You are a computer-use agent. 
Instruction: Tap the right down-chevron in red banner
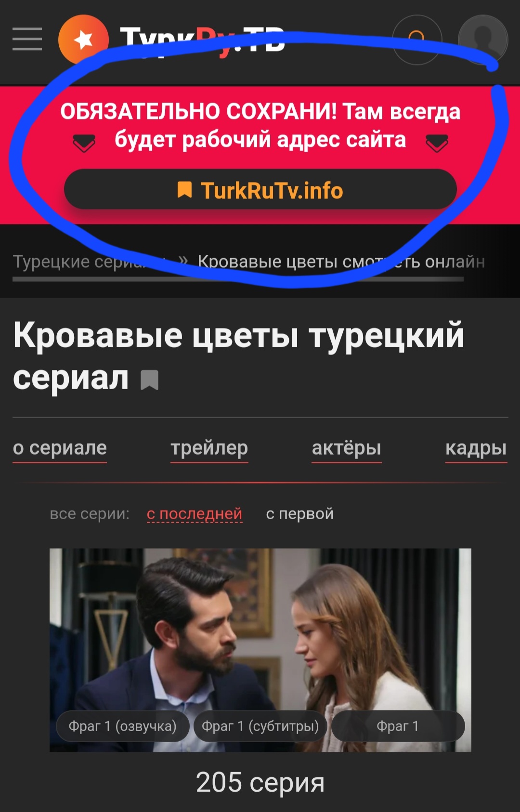click(437, 143)
